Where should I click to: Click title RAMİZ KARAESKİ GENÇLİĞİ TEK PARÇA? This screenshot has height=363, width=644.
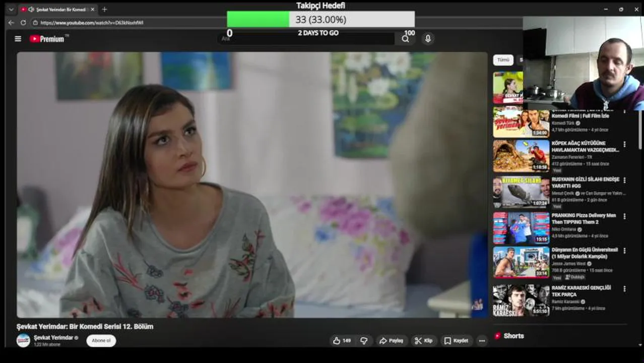tap(581, 291)
